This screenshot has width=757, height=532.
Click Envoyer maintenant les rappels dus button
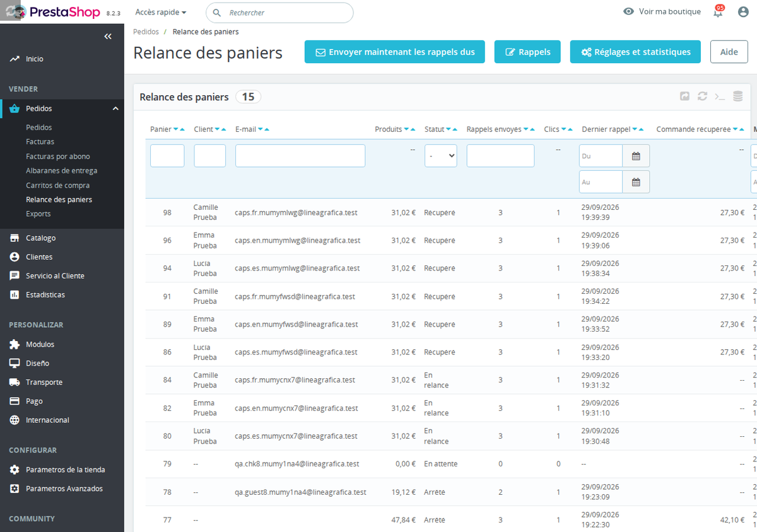pyautogui.click(x=395, y=52)
